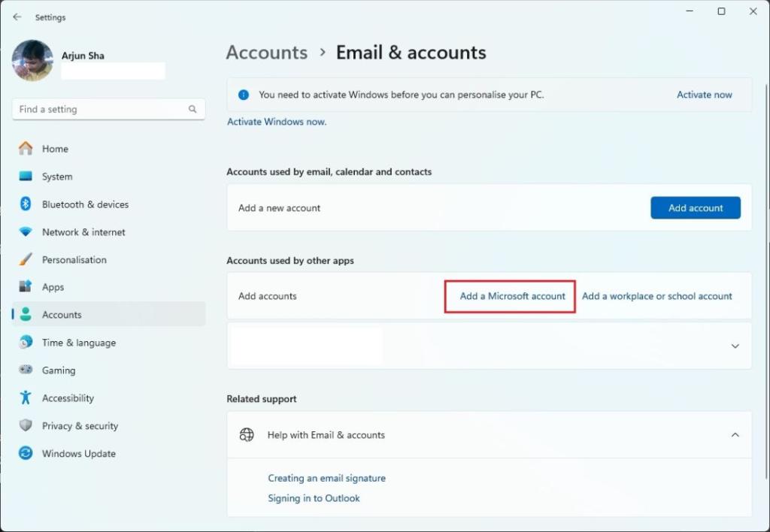Click the Personalisation paintbrush icon
The height and width of the screenshot is (532, 770).
(26, 259)
